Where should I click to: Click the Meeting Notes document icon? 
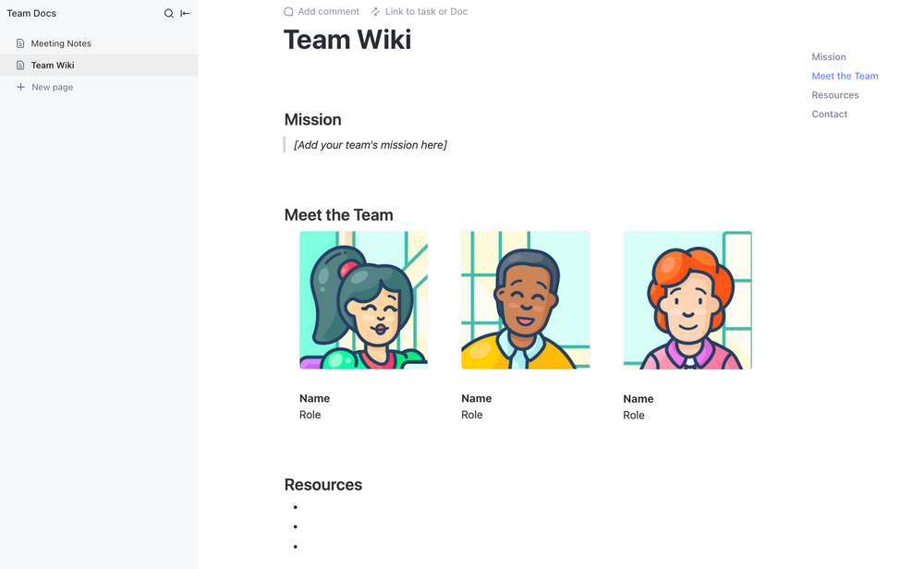coord(19,42)
